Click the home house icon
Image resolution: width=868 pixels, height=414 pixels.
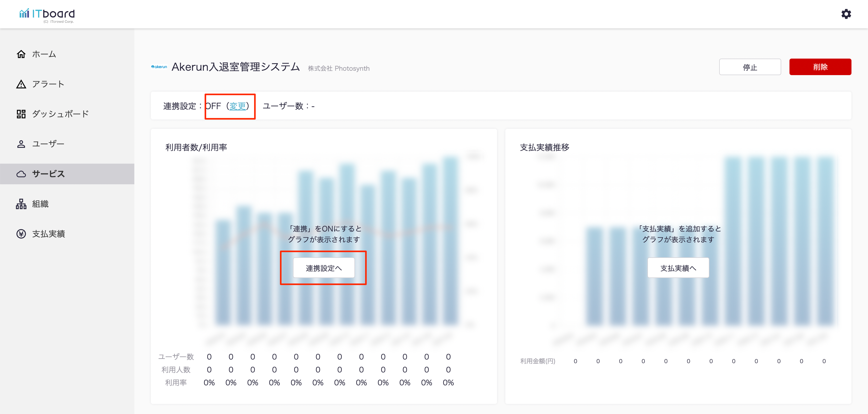pyautogui.click(x=21, y=54)
